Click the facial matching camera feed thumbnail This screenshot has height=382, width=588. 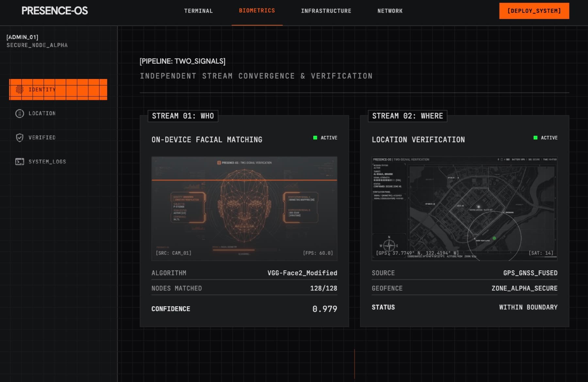tap(244, 209)
